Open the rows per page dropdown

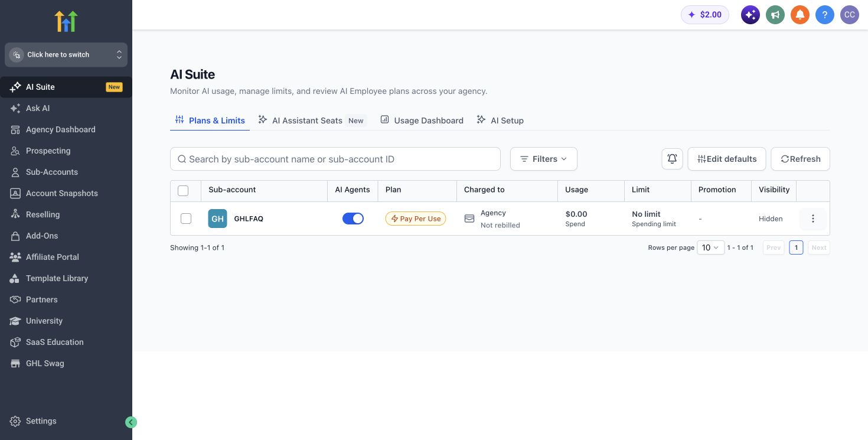[x=710, y=247]
